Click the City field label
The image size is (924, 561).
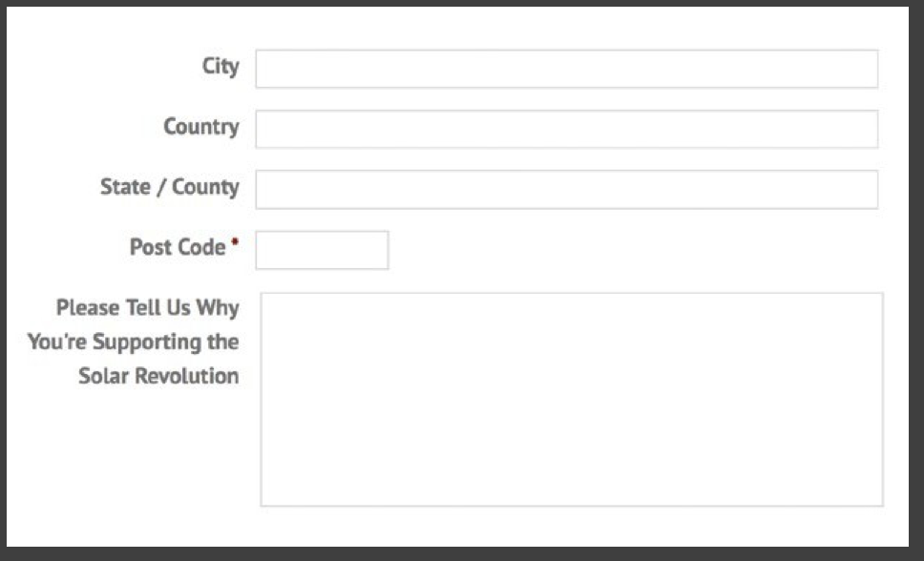point(220,67)
